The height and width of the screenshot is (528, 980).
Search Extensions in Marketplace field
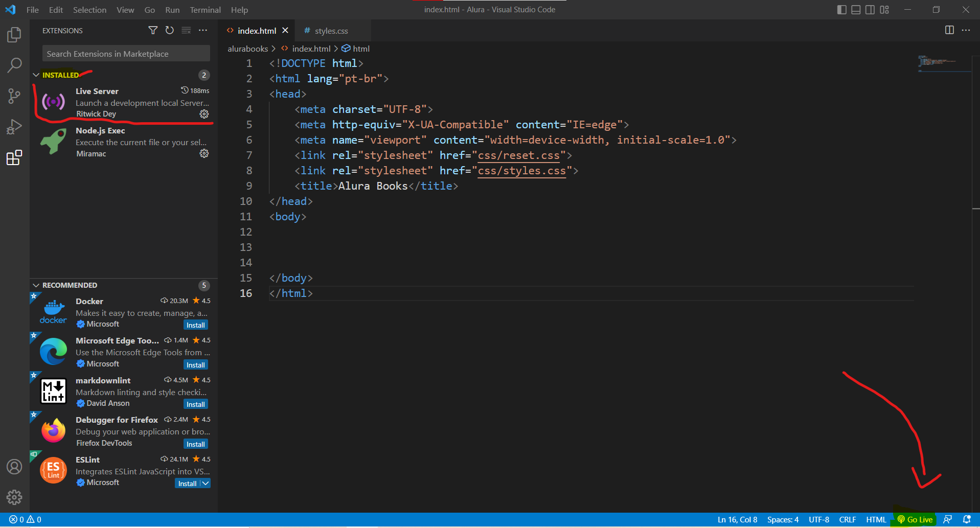click(x=126, y=54)
